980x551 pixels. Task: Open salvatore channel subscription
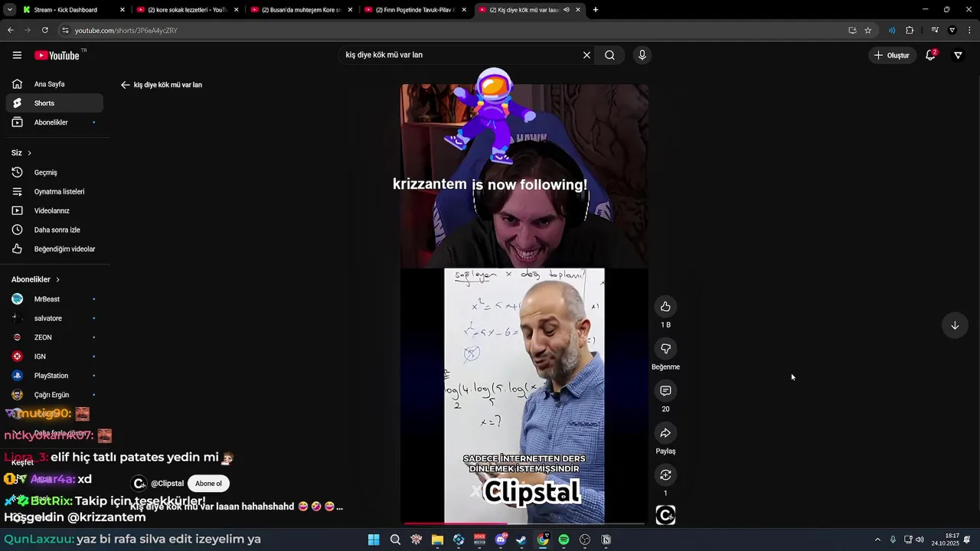(54, 318)
